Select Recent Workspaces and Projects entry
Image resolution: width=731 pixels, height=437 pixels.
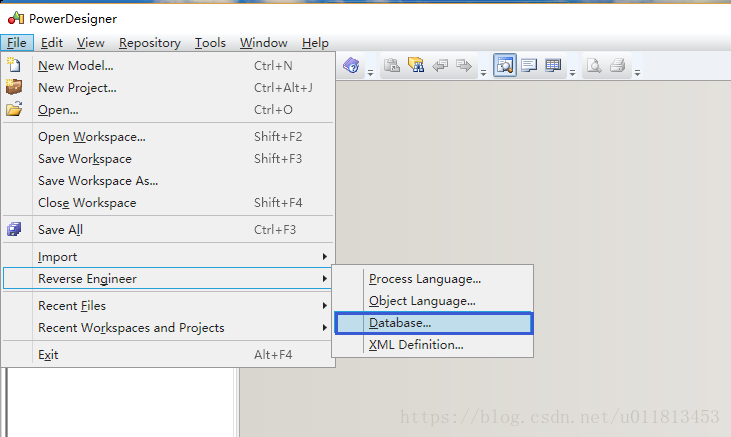(168, 327)
